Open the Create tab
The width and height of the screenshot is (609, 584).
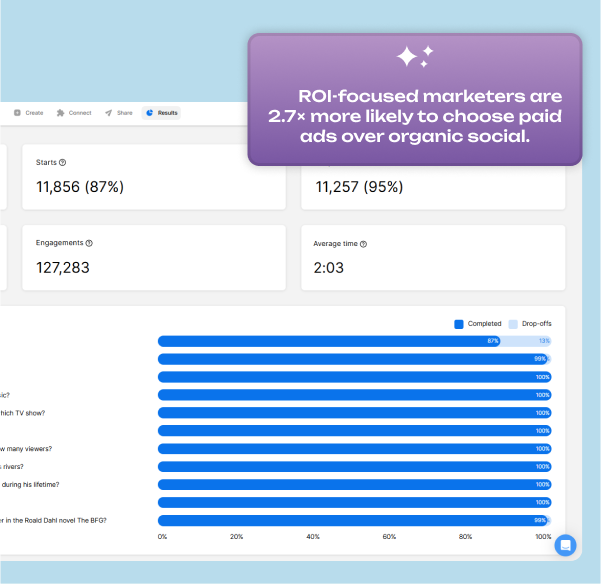(x=29, y=113)
